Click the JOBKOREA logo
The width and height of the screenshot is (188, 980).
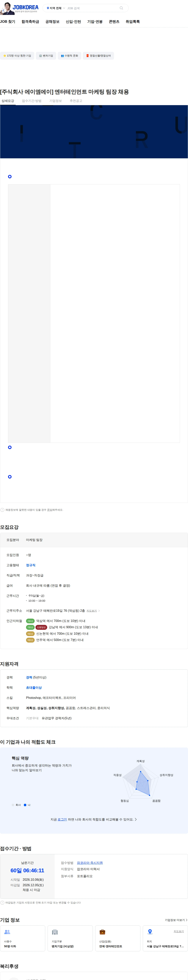point(25,7)
